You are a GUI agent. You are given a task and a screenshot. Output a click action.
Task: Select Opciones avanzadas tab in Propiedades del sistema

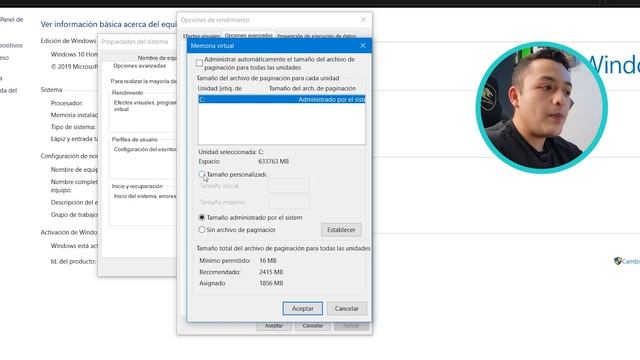point(139,66)
